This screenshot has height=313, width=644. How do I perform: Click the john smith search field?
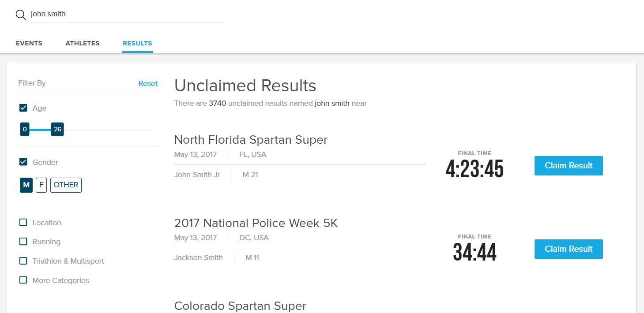coord(127,14)
